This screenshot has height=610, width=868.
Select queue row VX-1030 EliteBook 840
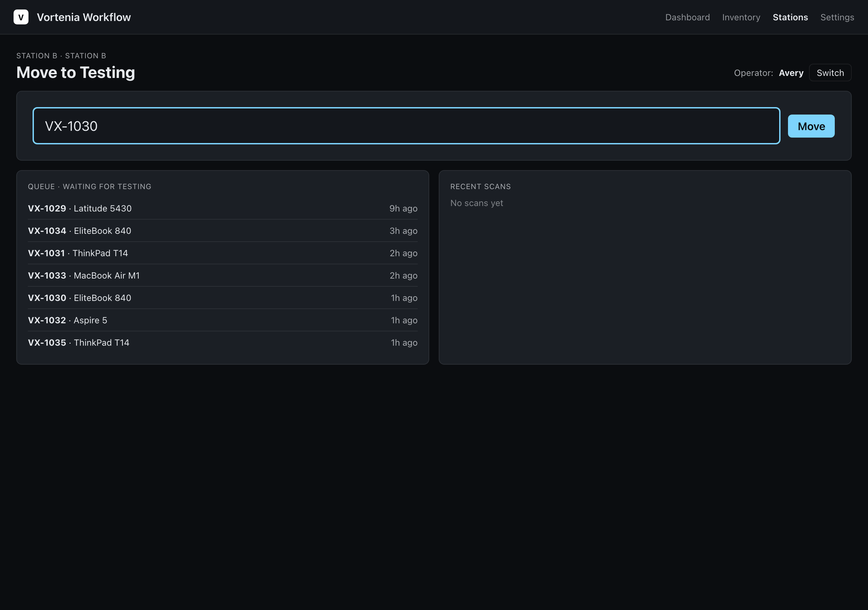(x=223, y=298)
